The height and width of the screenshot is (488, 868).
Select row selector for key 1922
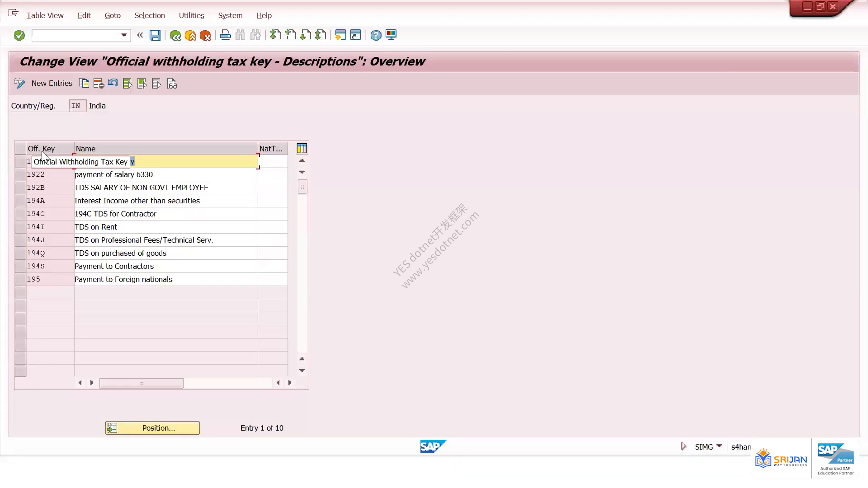pos(20,174)
